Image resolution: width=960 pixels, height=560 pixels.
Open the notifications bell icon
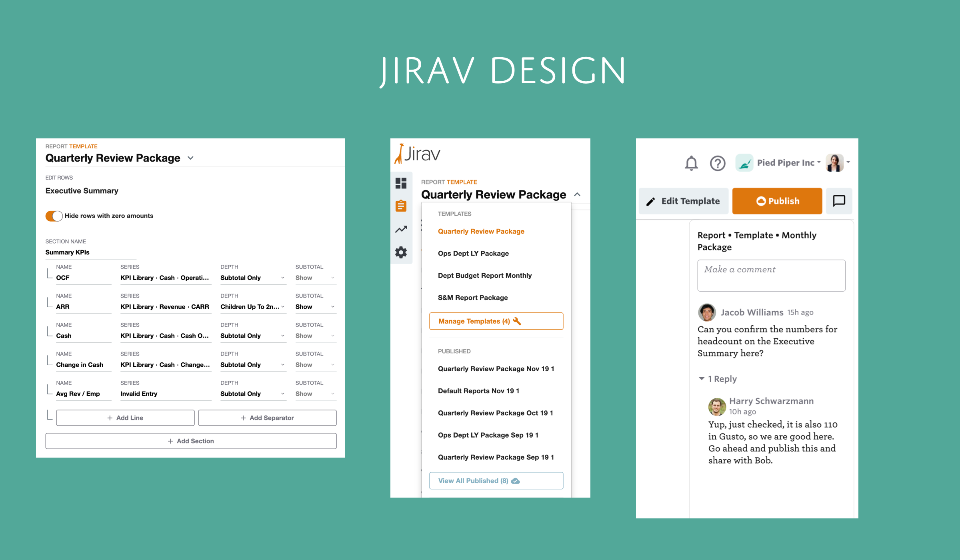691,163
